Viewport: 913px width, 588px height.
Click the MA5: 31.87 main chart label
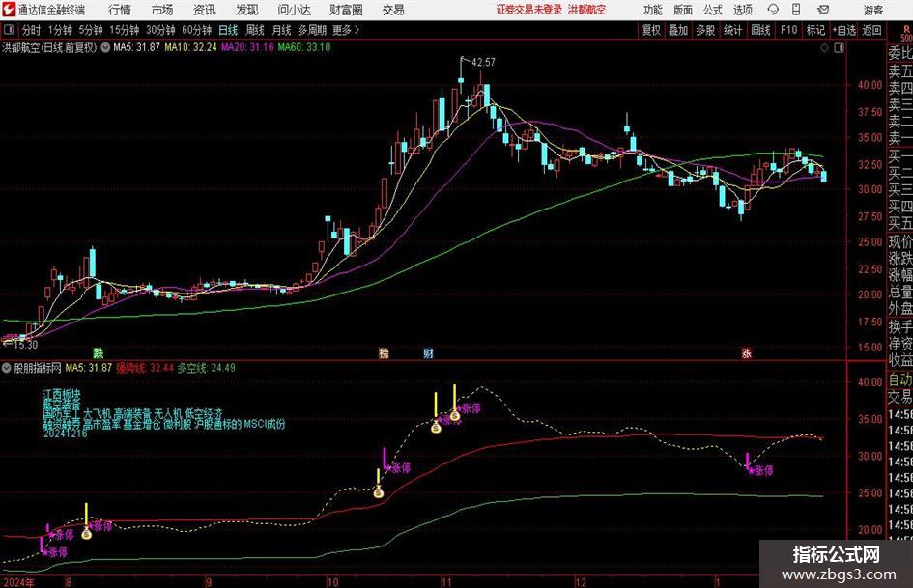pyautogui.click(x=136, y=47)
